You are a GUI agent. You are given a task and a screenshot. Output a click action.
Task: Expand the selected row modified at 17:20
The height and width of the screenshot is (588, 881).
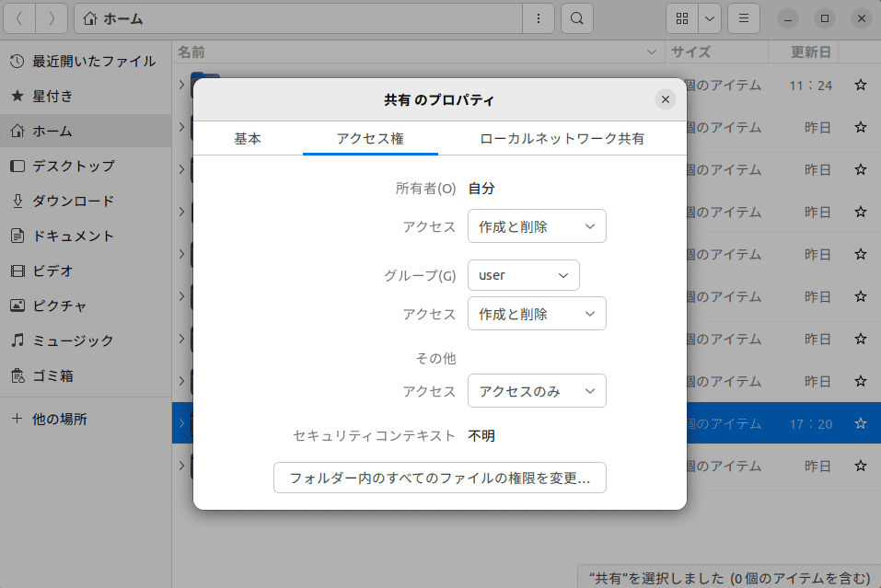tap(181, 423)
